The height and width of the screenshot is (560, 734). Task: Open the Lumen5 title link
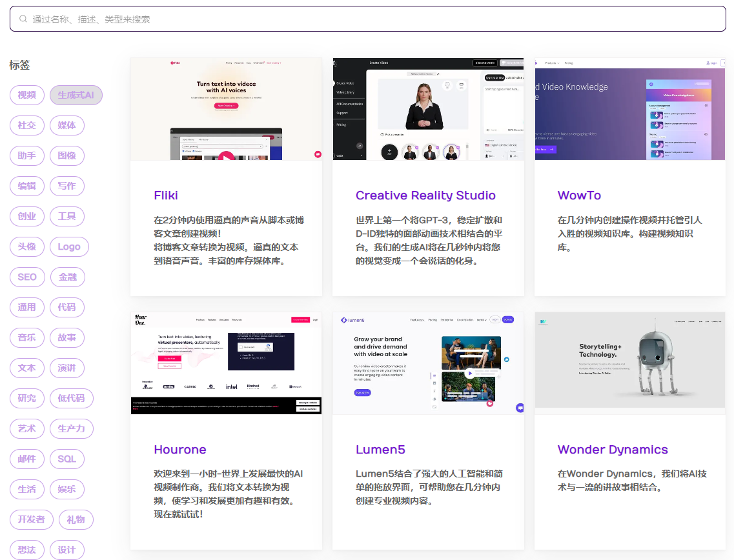pyautogui.click(x=380, y=450)
